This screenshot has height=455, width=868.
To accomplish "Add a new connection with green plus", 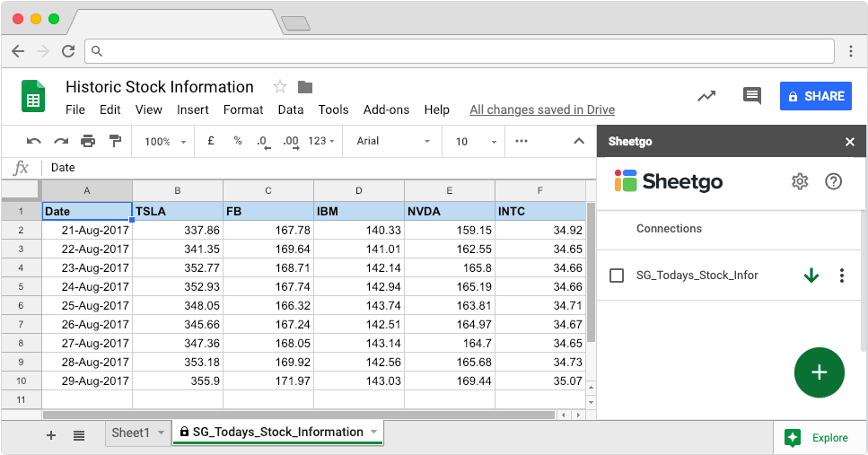I will tap(820, 372).
